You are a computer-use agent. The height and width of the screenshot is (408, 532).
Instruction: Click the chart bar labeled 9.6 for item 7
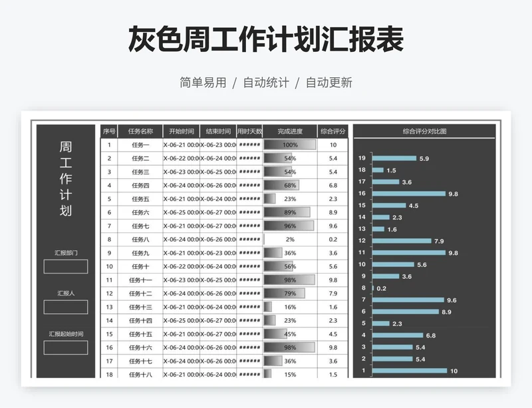[408, 300]
